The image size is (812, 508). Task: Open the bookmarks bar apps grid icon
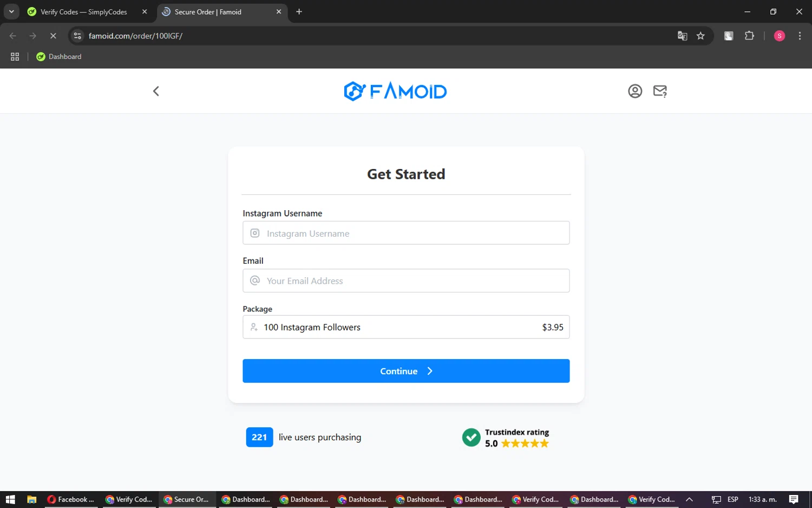tap(15, 56)
